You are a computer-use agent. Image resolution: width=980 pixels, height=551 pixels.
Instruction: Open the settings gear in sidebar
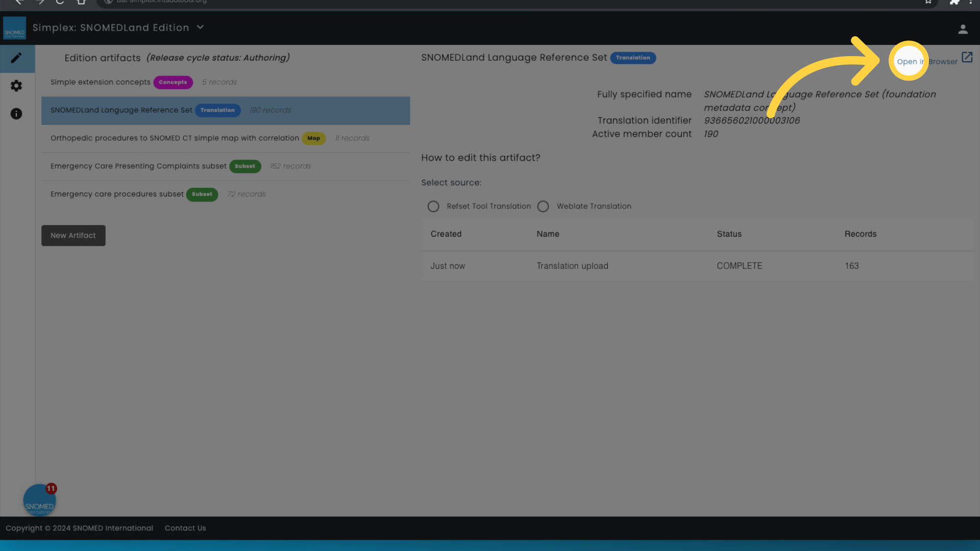[16, 86]
